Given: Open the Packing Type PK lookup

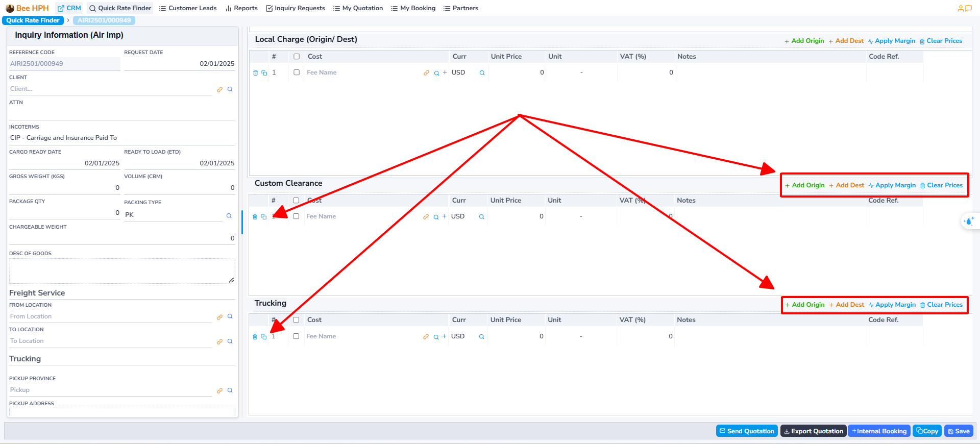Looking at the screenshot, I should (x=229, y=215).
